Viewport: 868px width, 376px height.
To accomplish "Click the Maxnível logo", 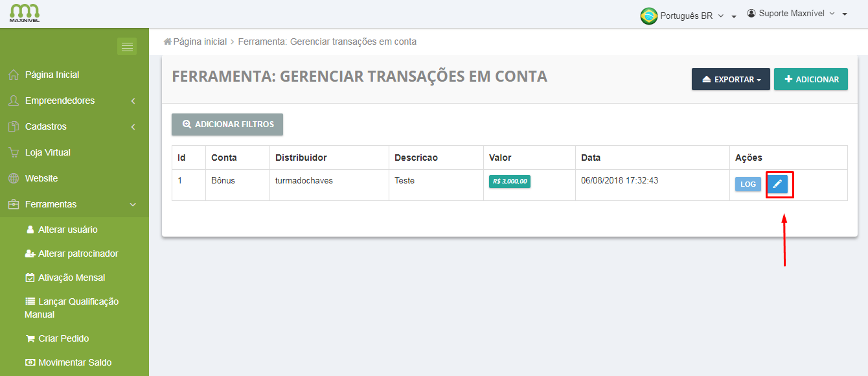I will coord(25,13).
